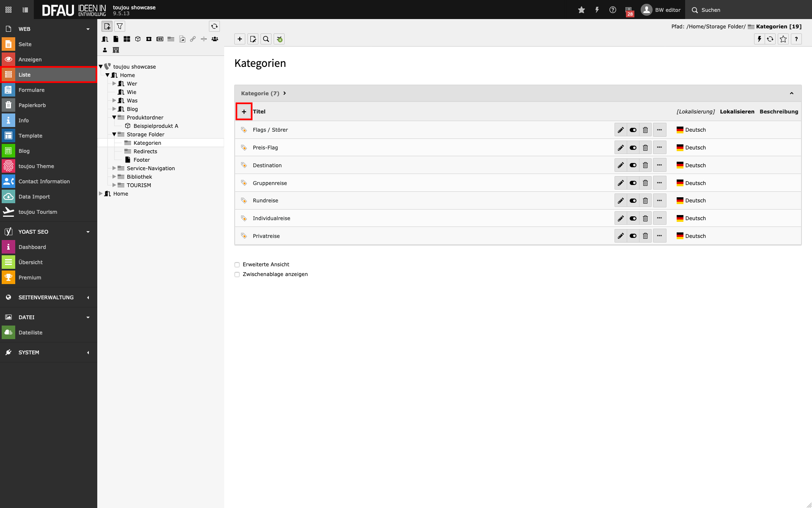
Task: Click the search magnifier in list toolbar
Action: click(x=266, y=39)
